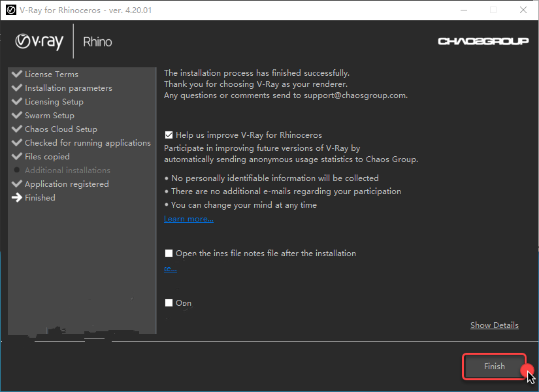Click the support@chaosgroup.com contact line
Screen dimensions: 539x392
coord(286,95)
